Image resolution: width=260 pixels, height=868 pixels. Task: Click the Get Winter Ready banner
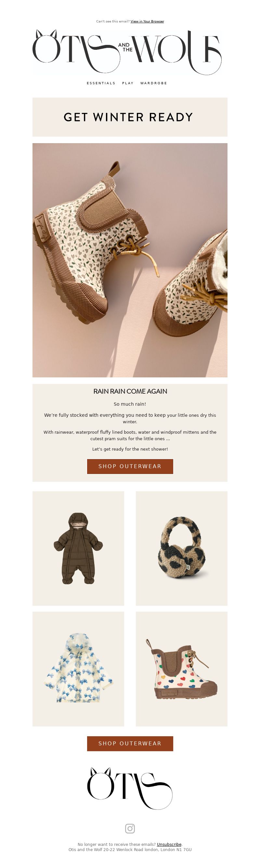130,117
